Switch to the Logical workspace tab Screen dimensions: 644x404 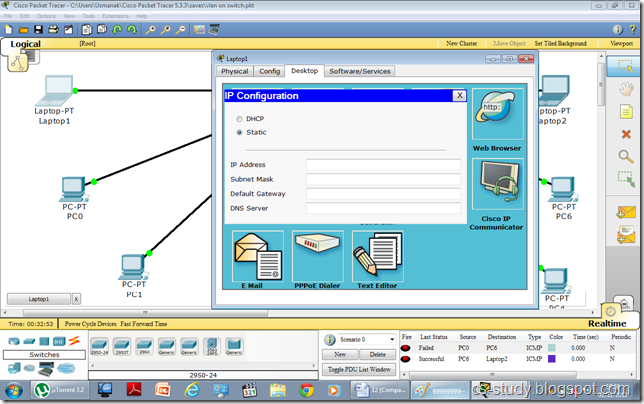(25, 44)
